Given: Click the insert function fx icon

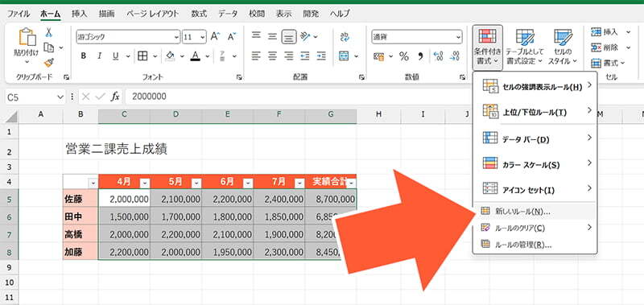Looking at the screenshot, I should tap(115, 97).
